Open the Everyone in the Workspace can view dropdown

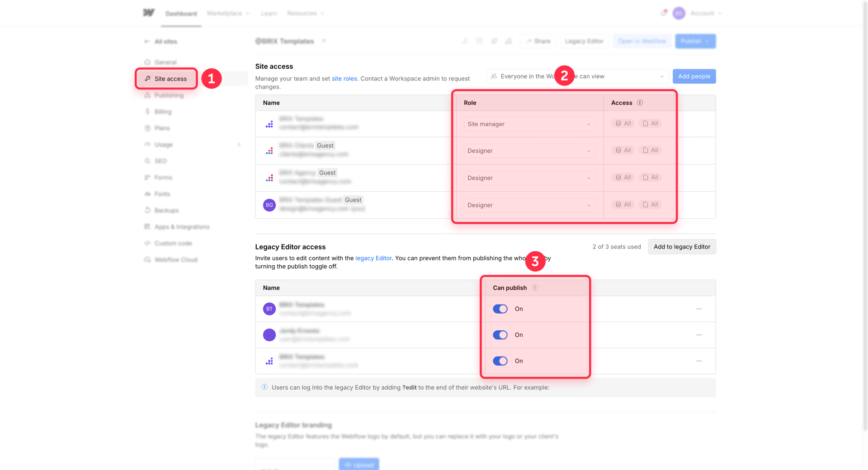tap(577, 76)
